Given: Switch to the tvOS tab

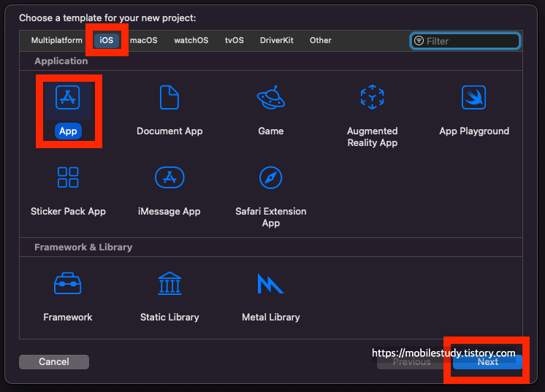Looking at the screenshot, I should click(x=235, y=40).
